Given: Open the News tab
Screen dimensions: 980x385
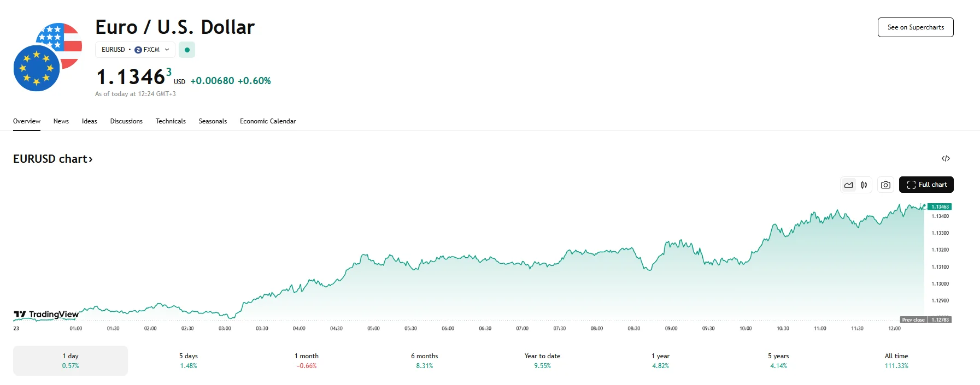Looking at the screenshot, I should pos(61,121).
